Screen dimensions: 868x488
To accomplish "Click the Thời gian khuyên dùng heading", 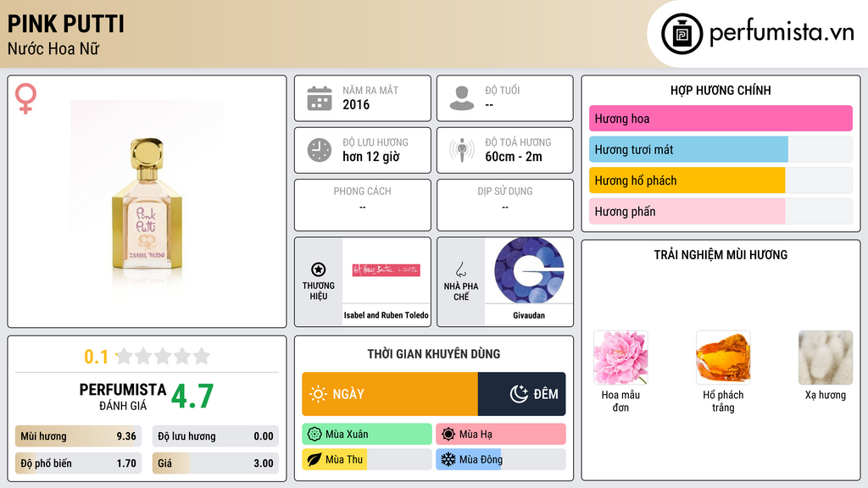I will (x=434, y=354).
